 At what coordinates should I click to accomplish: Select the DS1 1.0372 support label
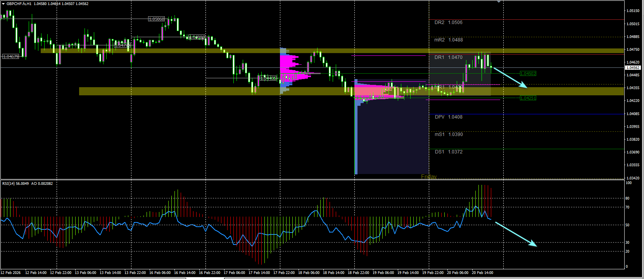tap(448, 152)
